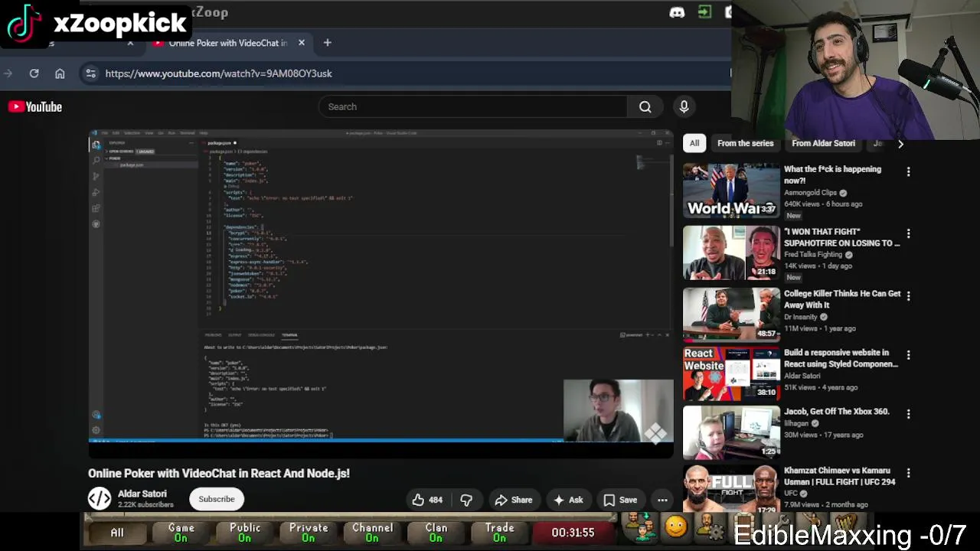Click the YouTube logo
980x551 pixels.
pyautogui.click(x=35, y=107)
